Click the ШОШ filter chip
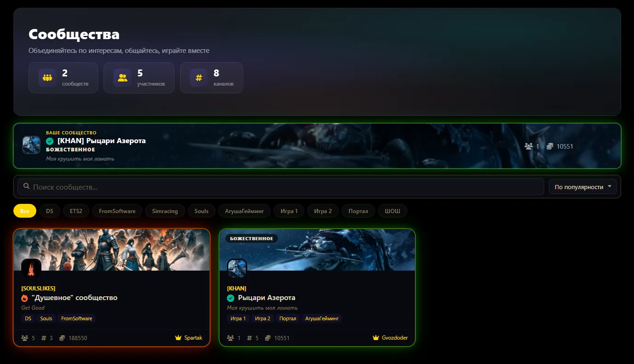634x364 pixels. click(x=392, y=211)
